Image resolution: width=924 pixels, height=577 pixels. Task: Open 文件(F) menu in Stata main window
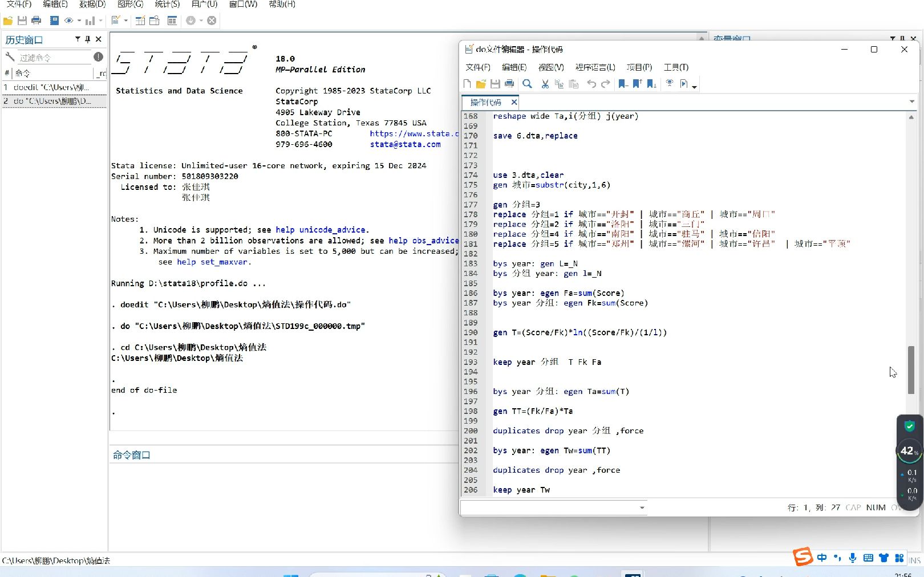[x=19, y=4]
